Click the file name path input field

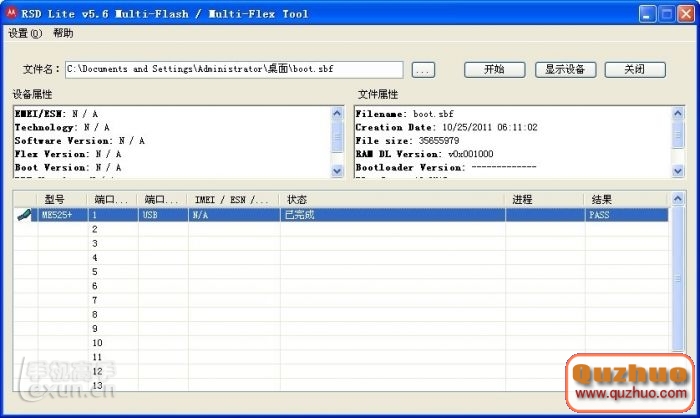pyautogui.click(x=234, y=69)
